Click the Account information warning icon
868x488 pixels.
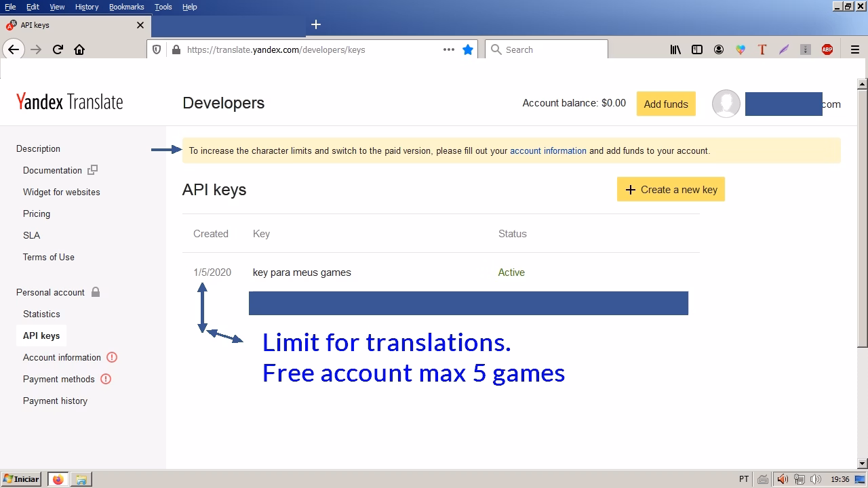click(x=113, y=357)
